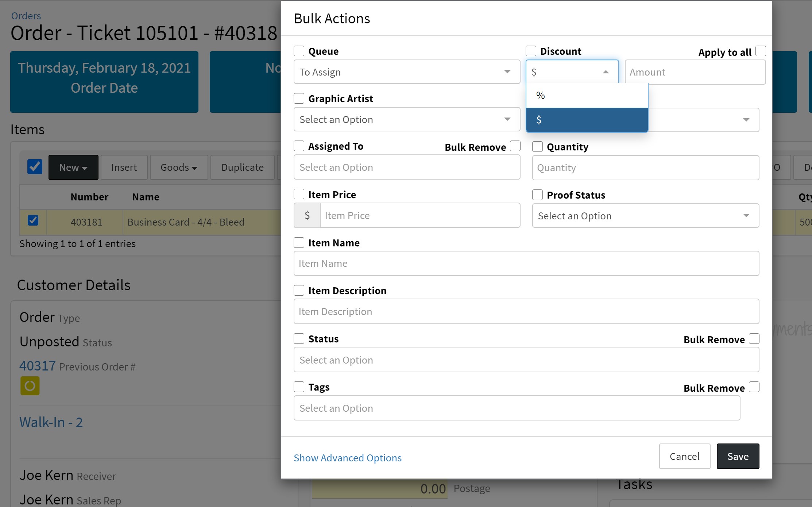Check the Discount checkbox
Viewport: 812px width, 507px height.
(x=531, y=51)
